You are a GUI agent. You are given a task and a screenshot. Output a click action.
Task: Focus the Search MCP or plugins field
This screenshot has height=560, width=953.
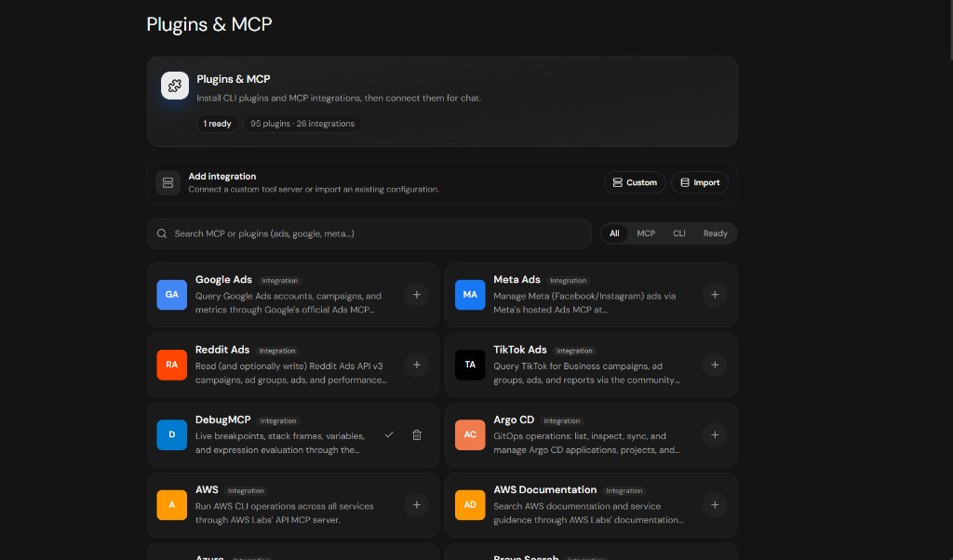[369, 233]
